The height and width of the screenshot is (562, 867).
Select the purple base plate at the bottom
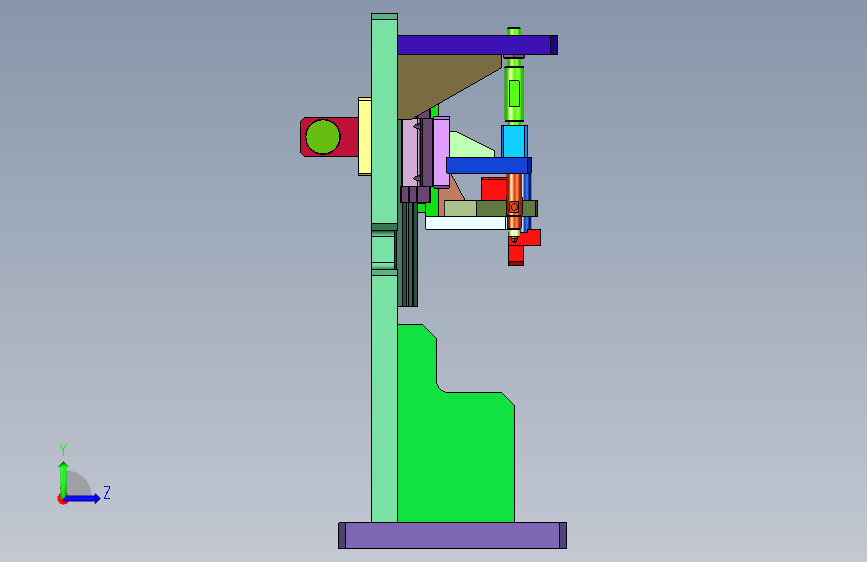click(x=452, y=535)
